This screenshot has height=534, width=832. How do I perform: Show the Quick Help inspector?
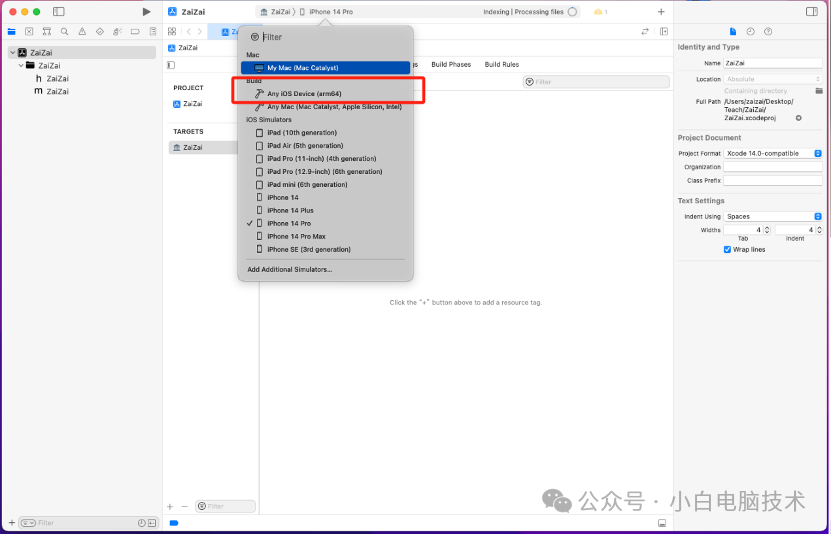(x=768, y=32)
